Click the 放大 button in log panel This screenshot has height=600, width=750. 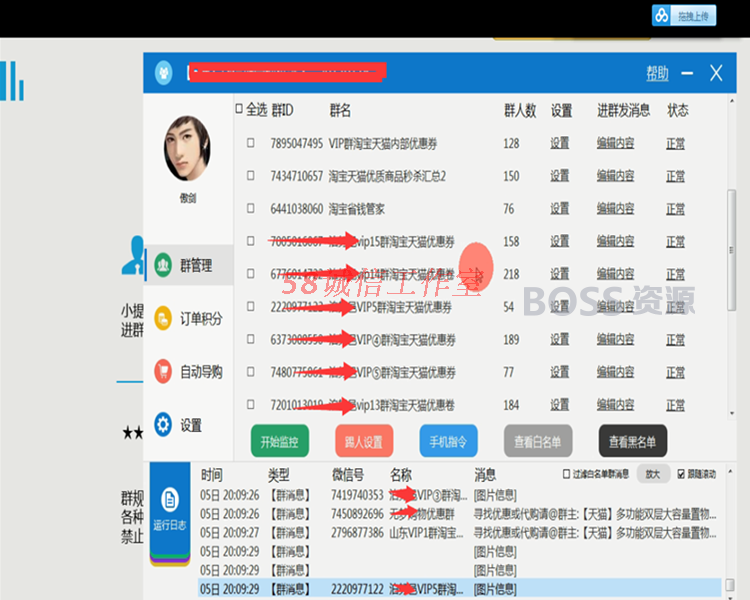[x=653, y=474]
